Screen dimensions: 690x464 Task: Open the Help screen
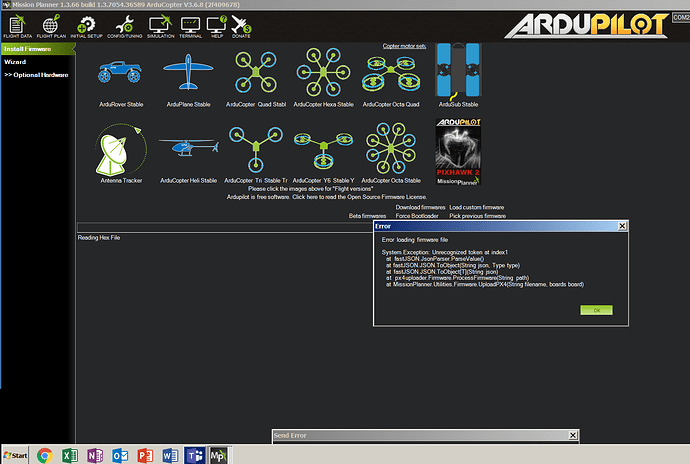(x=217, y=26)
